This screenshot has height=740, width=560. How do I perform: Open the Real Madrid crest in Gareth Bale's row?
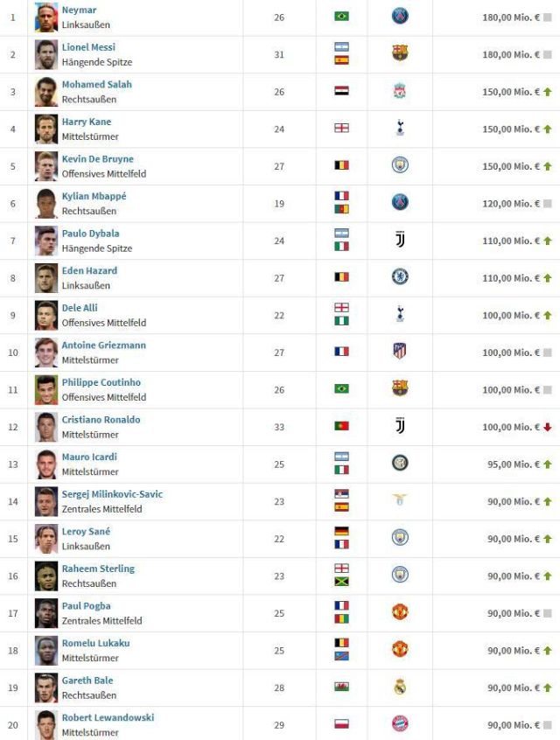[400, 687]
